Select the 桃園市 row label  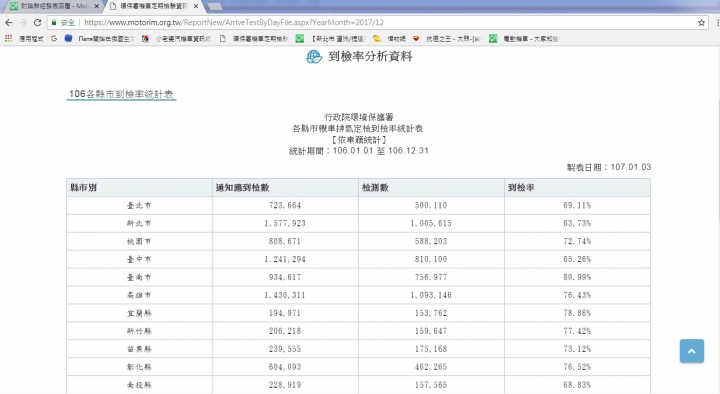pyautogui.click(x=139, y=241)
